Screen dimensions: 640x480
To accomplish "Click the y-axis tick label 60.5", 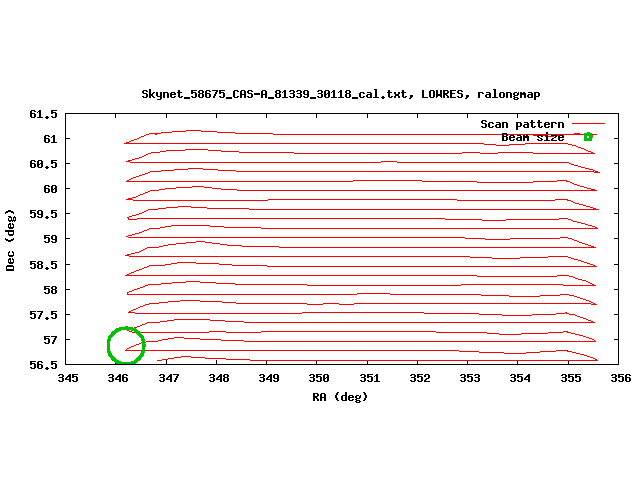I will (x=43, y=164).
